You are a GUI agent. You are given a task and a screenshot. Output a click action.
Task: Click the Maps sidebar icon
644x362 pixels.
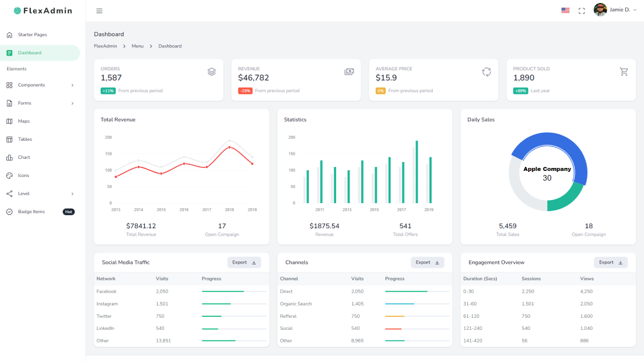pos(9,121)
